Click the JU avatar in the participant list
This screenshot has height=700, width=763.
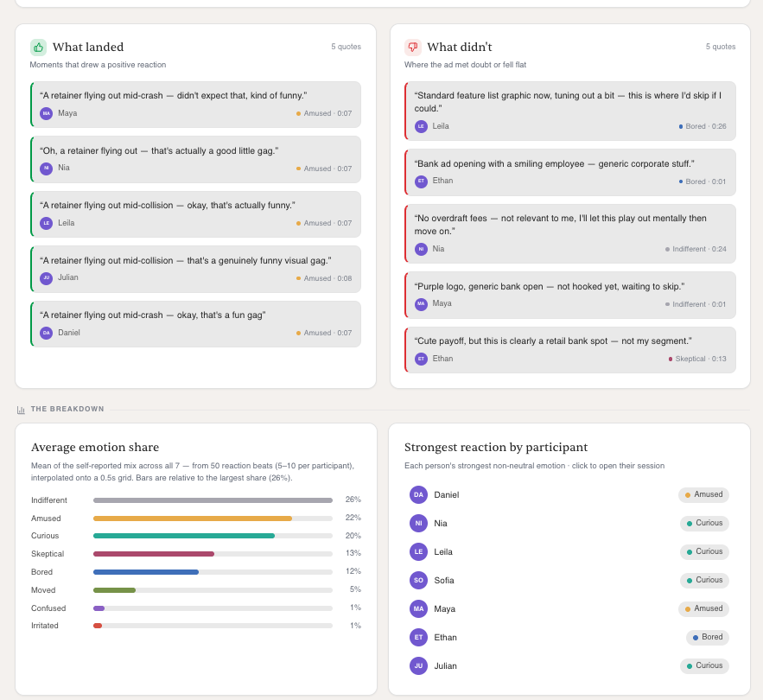[418, 665]
